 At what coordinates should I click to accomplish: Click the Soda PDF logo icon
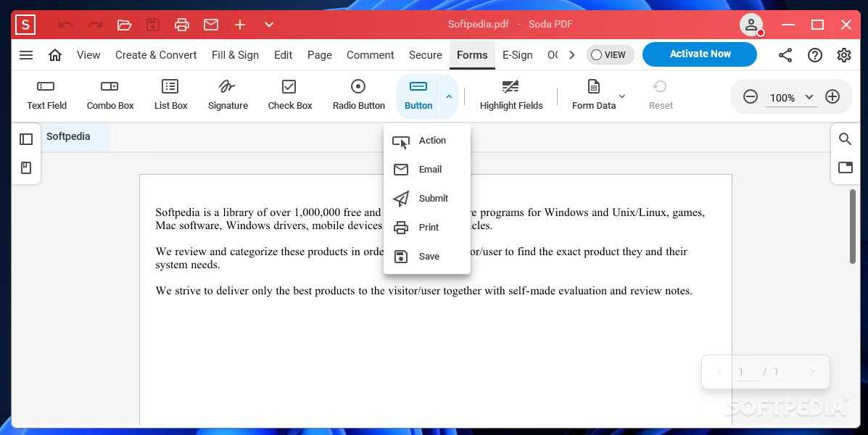25,25
